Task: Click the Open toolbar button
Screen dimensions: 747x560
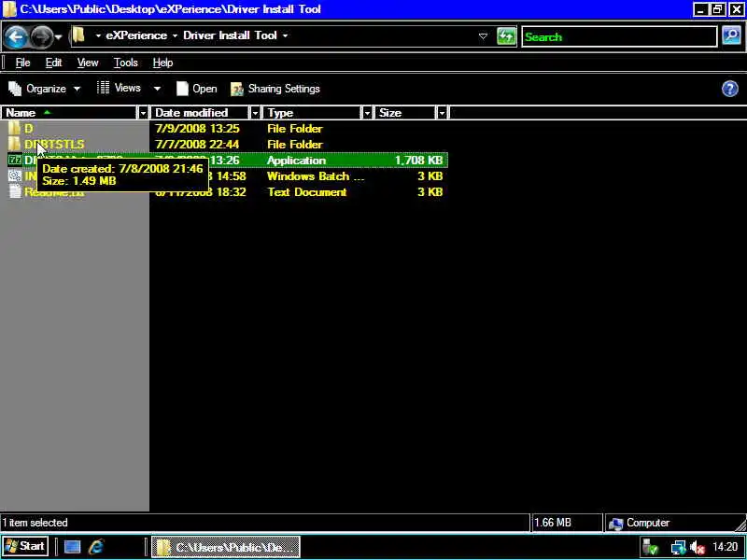Action: pyautogui.click(x=196, y=89)
